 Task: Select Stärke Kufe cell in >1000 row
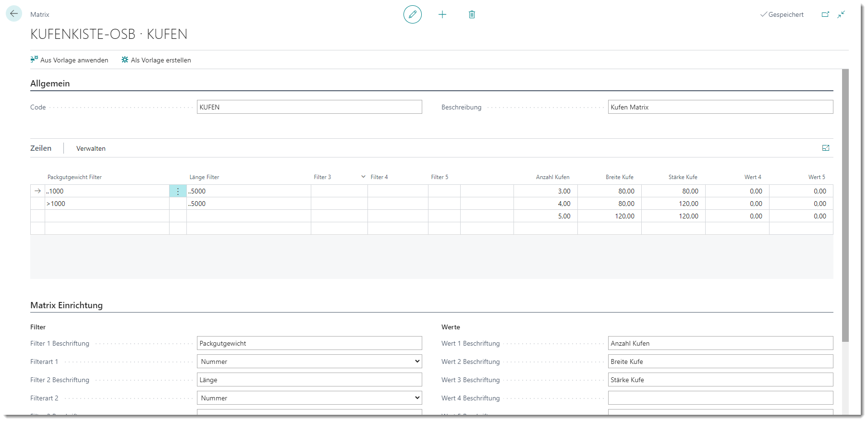pyautogui.click(x=673, y=204)
